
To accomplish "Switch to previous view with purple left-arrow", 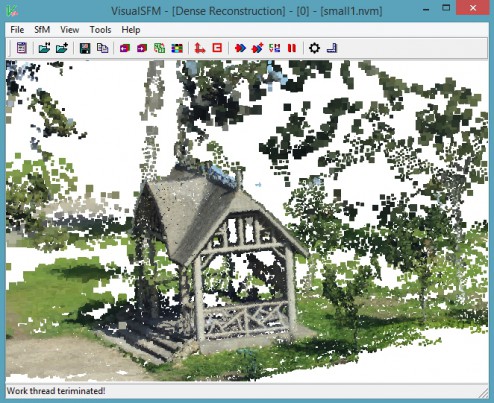I will click(x=125, y=48).
